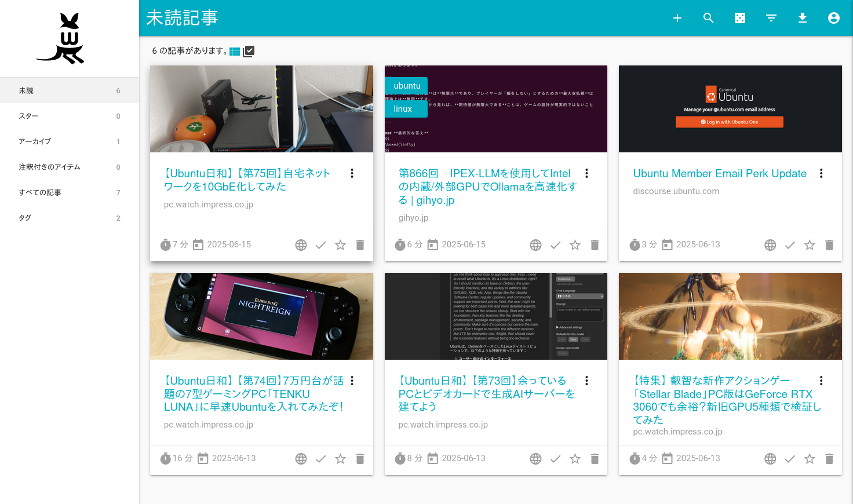Viewport: 853px width, 504px height.
Task: Pick a random entry with dice icon
Action: coord(740,18)
